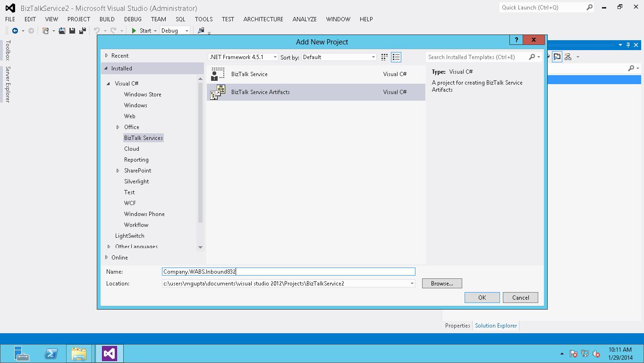The image size is (644, 363).
Task: Click the Find in Files toolbar icon
Action: point(201,31)
